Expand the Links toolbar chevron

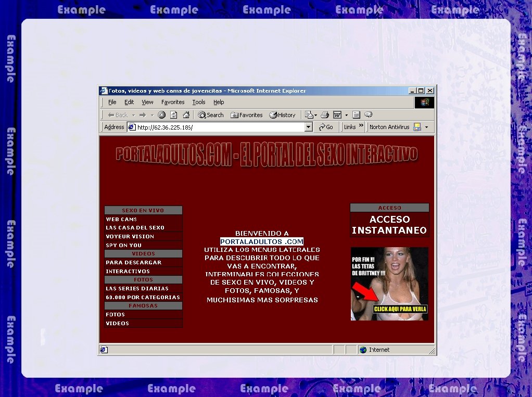click(361, 126)
